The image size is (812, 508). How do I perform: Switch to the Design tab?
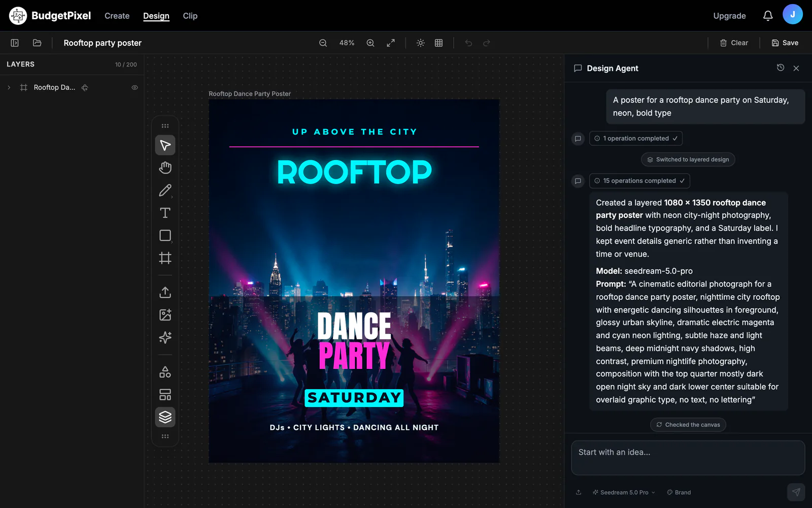click(156, 16)
